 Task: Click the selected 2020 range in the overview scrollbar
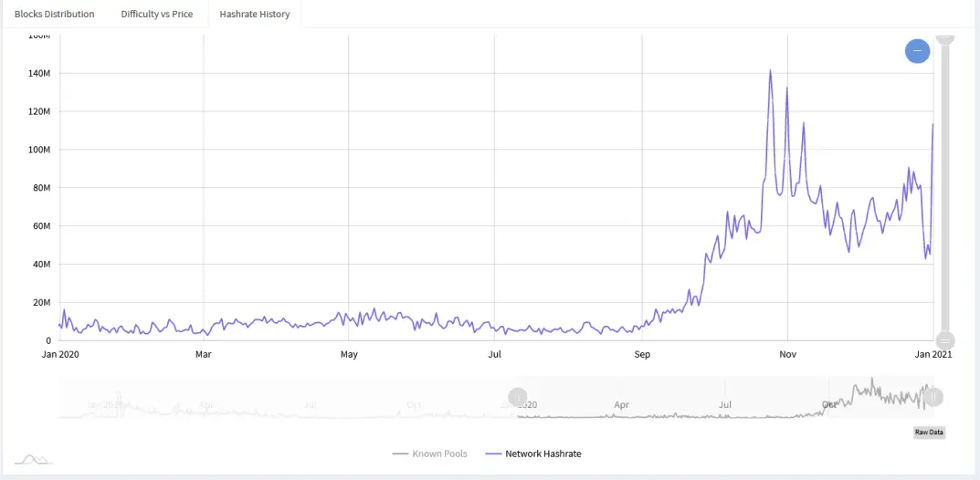click(725, 397)
